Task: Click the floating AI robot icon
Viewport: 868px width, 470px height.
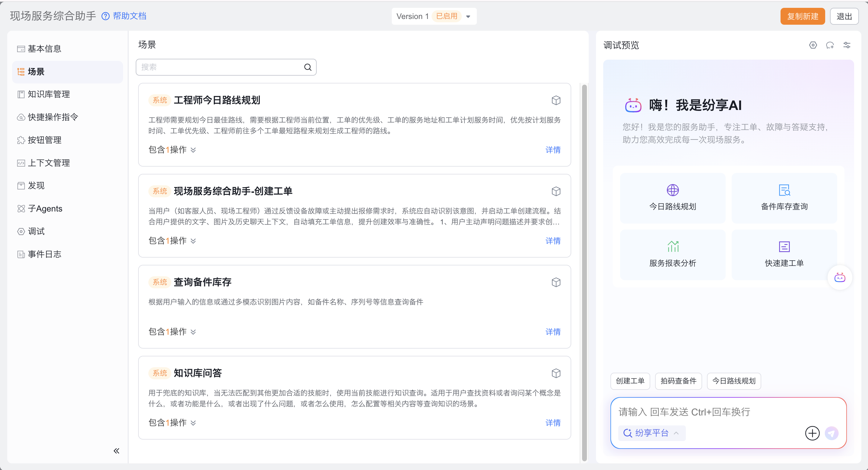Action: coord(839,278)
